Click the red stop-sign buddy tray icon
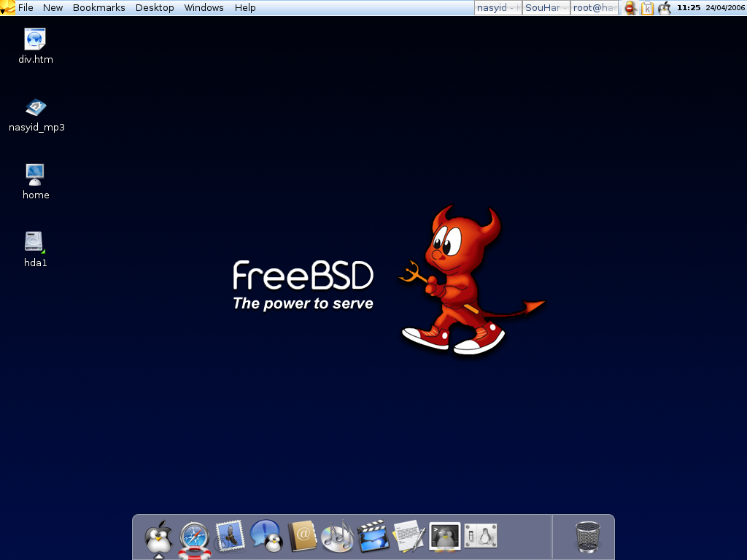The image size is (747, 560). (x=630, y=8)
